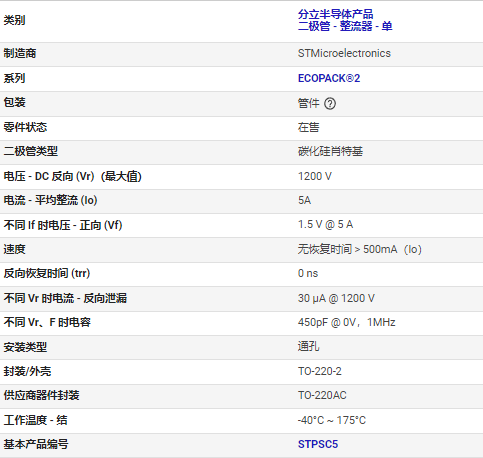
Task: Click the 包装 row label
Action: (x=14, y=103)
